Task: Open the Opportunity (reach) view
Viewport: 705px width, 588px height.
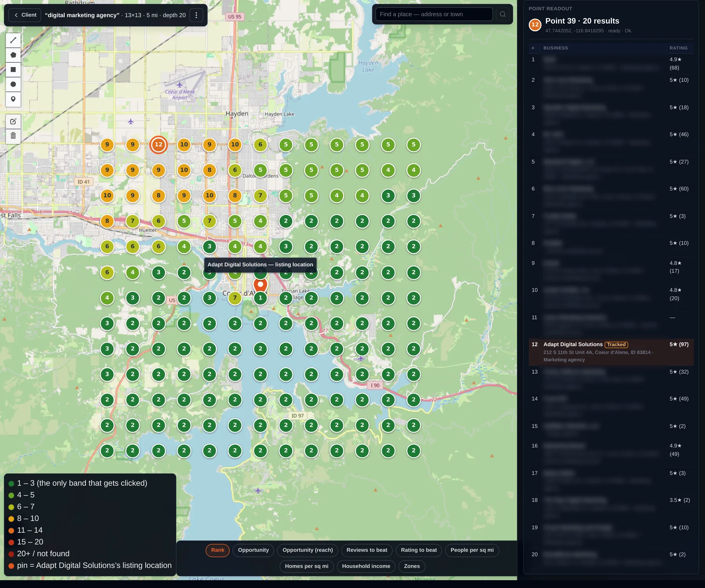Action: click(308, 550)
